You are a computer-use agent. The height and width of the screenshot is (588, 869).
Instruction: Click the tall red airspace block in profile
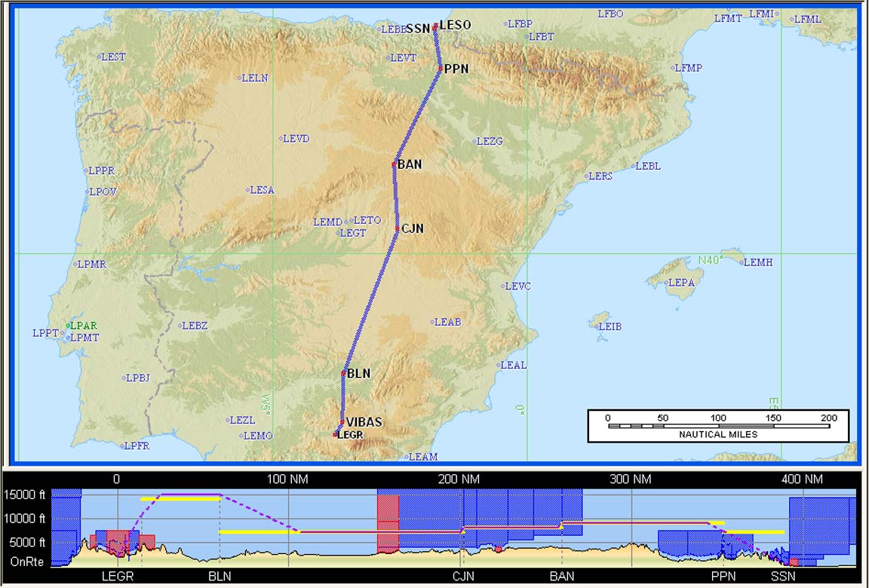(387, 524)
